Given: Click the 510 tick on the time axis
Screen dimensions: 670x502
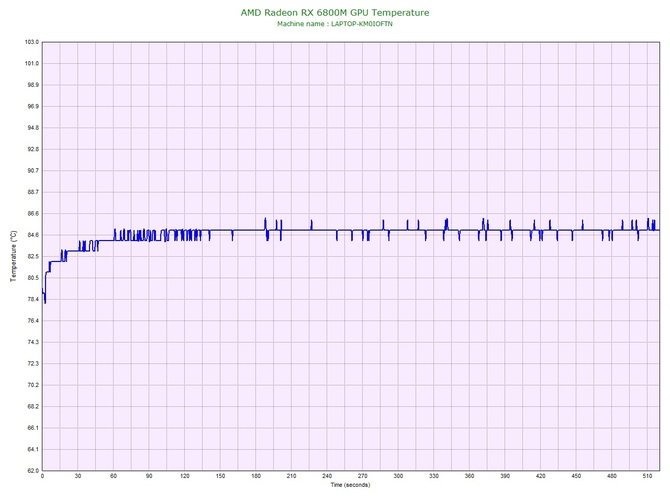Looking at the screenshot, I should (x=647, y=476).
